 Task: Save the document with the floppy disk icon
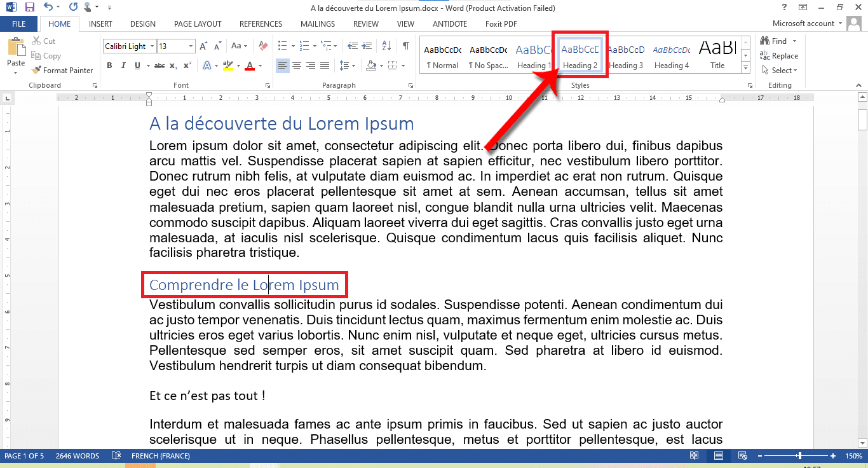(30, 8)
